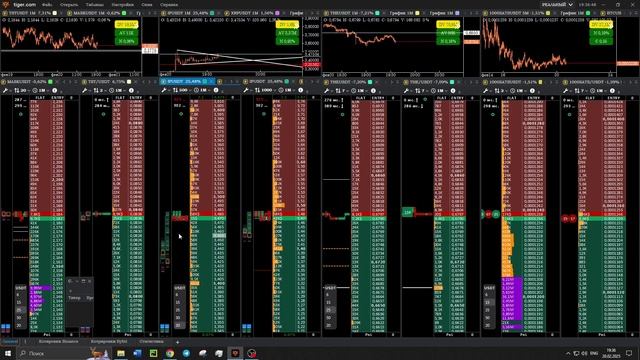Open File Explorer from taskbar
This screenshot has width=640, height=360.
(x=121, y=353)
